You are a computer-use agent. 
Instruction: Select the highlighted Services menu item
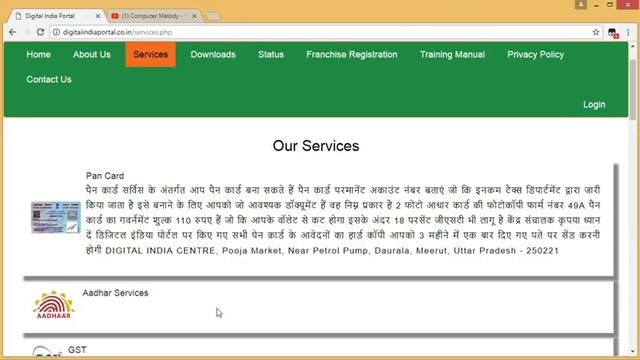(x=151, y=55)
